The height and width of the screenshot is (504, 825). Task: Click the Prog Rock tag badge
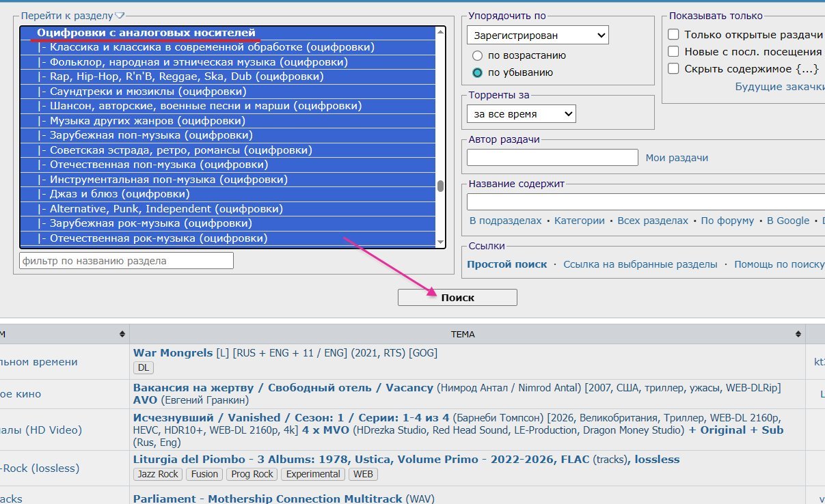pyautogui.click(x=253, y=474)
